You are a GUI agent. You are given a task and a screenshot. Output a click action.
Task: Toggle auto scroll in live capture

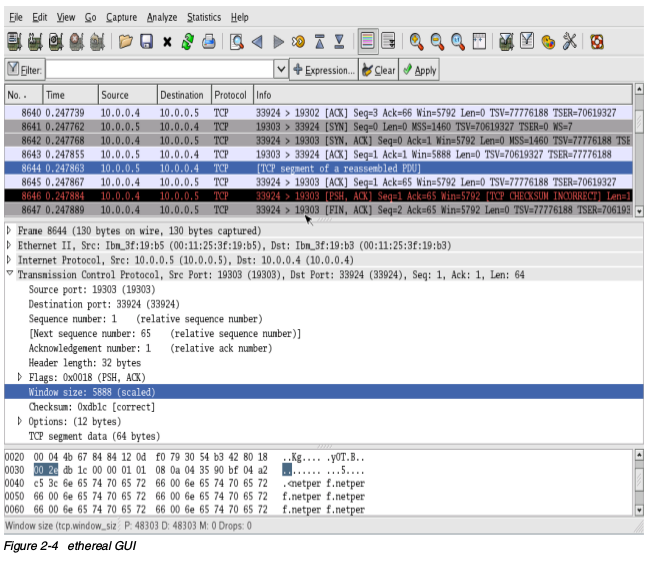[388, 42]
